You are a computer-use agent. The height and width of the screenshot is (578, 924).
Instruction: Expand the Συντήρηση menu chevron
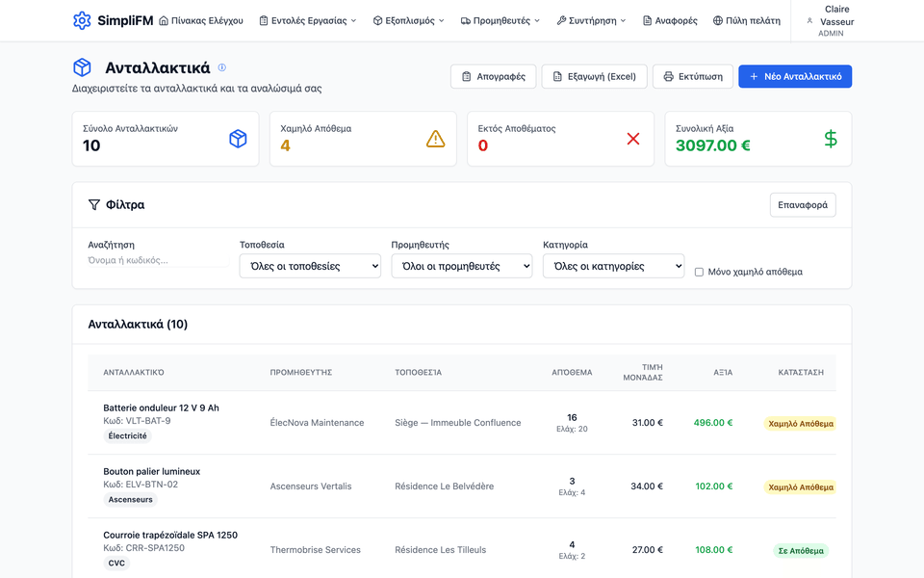tap(623, 20)
